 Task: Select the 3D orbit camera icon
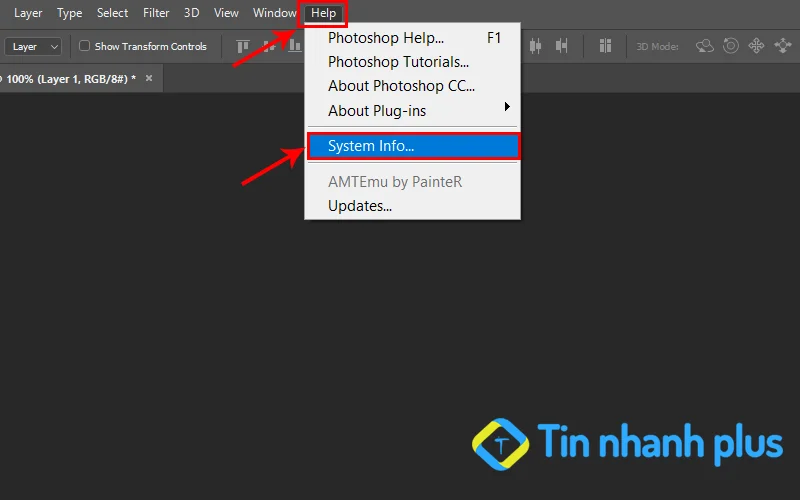pyautogui.click(x=705, y=46)
